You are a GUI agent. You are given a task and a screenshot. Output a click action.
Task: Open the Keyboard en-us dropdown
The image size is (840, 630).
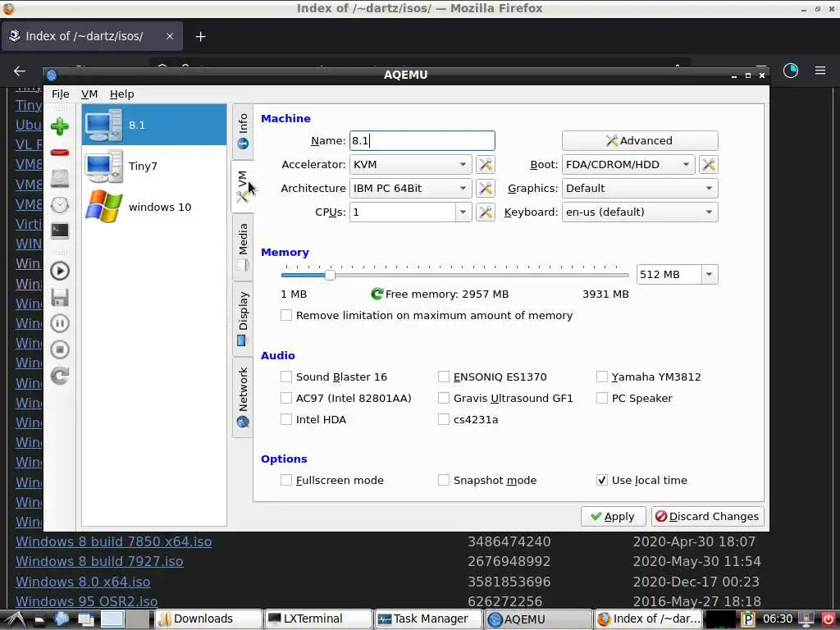tap(640, 212)
